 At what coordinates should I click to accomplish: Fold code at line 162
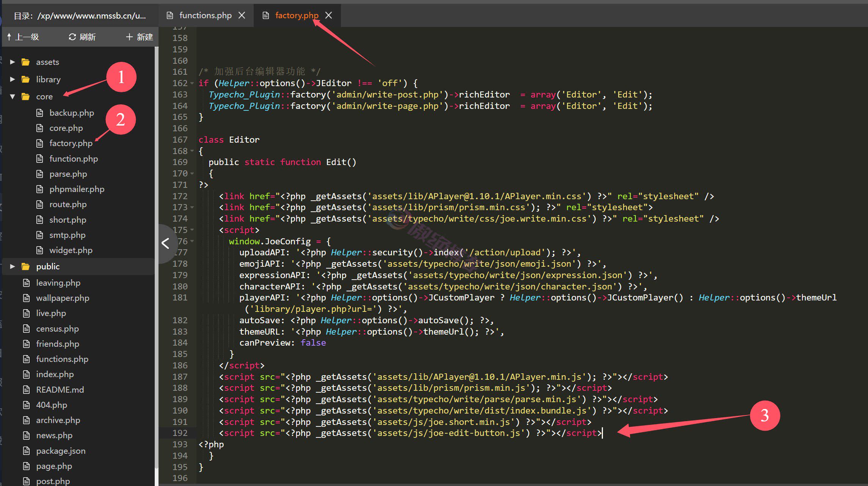192,83
